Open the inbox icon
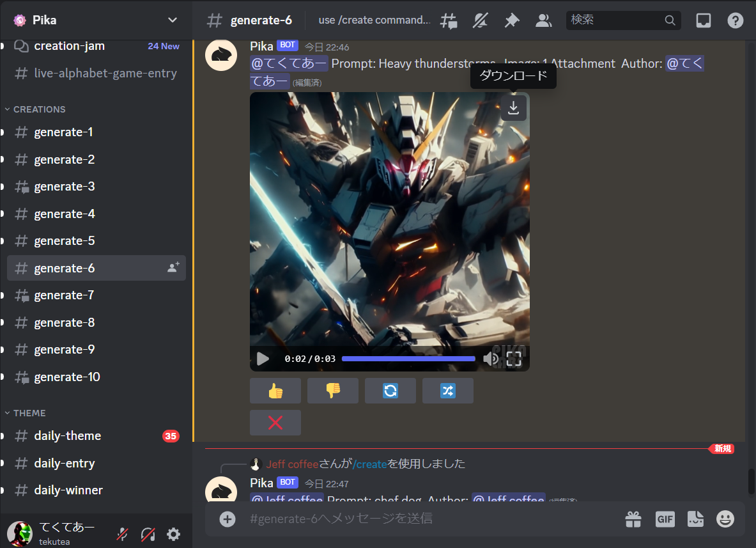The image size is (756, 548). pos(704,20)
